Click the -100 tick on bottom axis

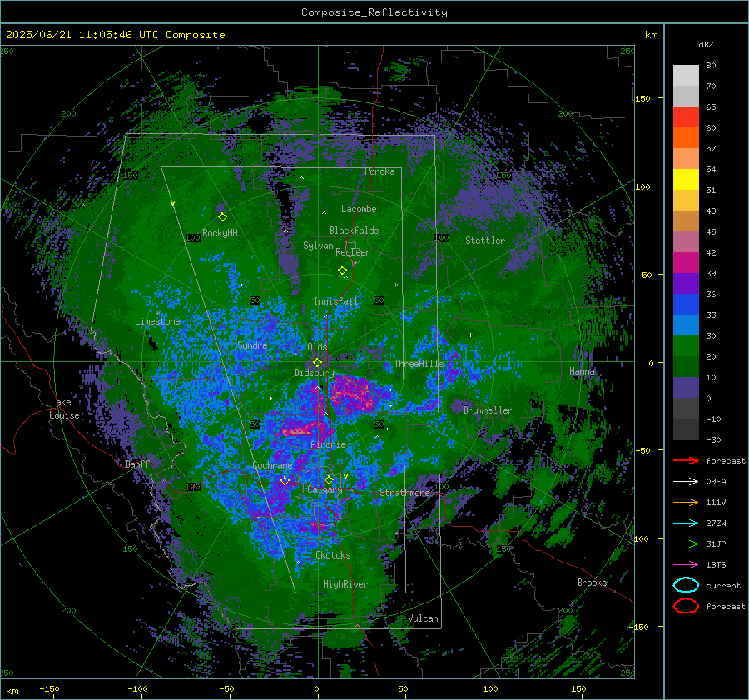point(137,688)
